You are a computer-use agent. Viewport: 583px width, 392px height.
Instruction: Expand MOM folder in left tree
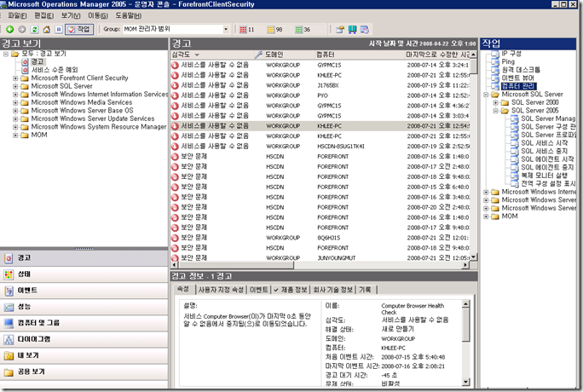(x=15, y=135)
